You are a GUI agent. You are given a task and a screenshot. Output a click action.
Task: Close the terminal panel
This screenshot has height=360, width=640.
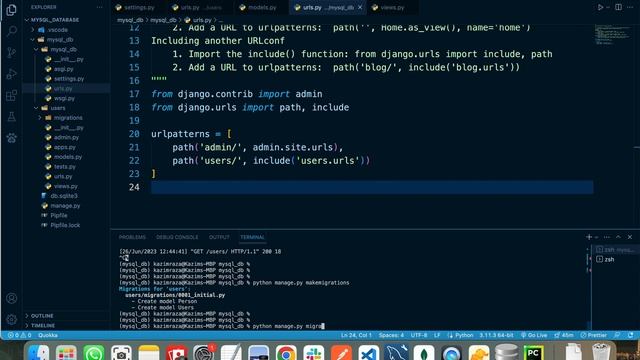click(630, 237)
